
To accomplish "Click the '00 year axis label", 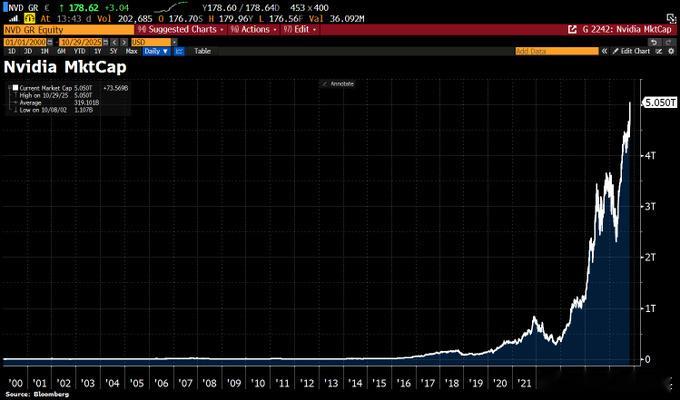I will tap(15, 384).
